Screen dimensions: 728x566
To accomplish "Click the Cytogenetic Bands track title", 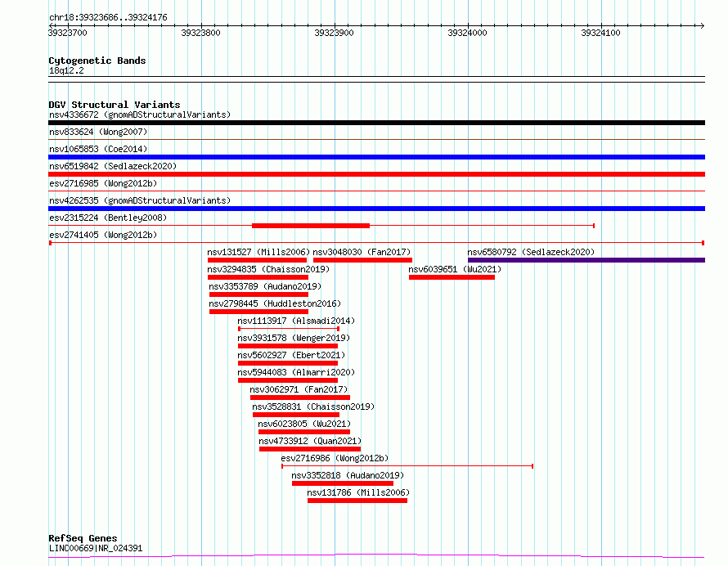I will (97, 61).
